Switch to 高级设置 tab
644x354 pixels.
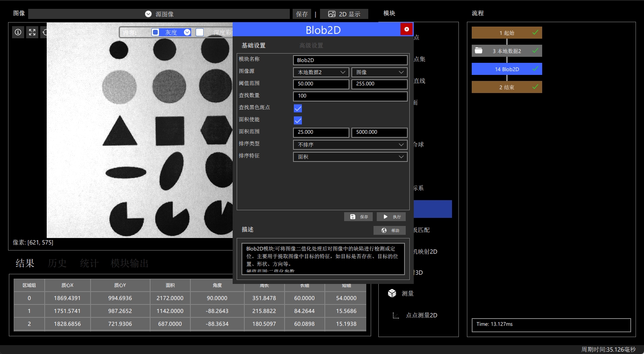(311, 46)
